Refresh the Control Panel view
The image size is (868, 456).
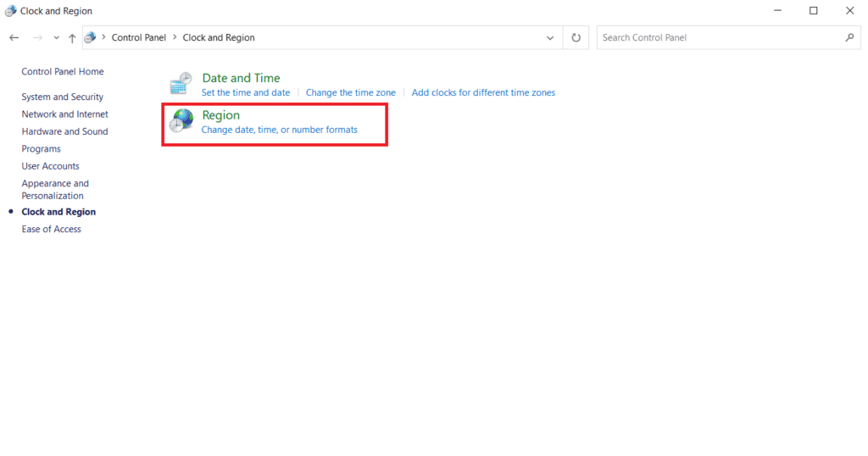[x=576, y=37]
